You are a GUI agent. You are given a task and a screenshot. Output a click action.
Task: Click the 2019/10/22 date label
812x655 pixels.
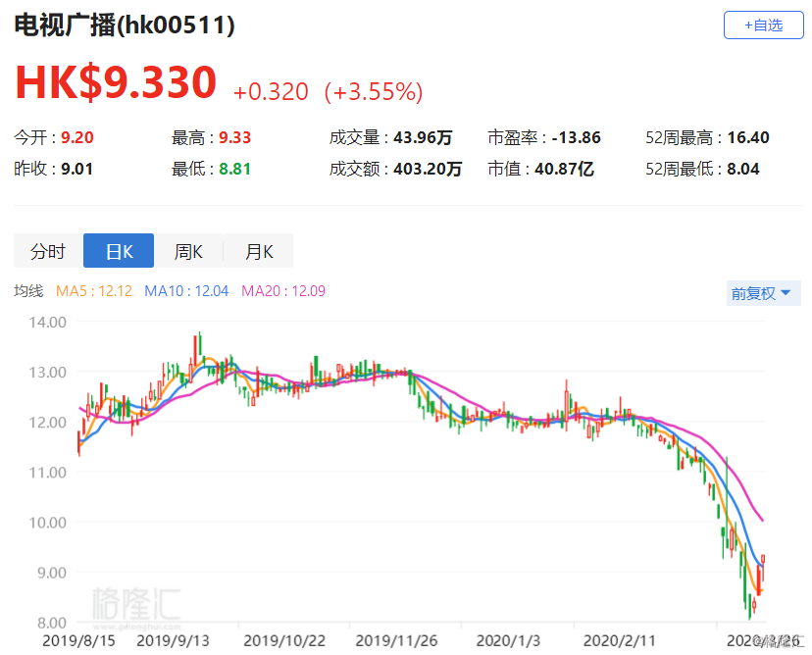(x=284, y=641)
